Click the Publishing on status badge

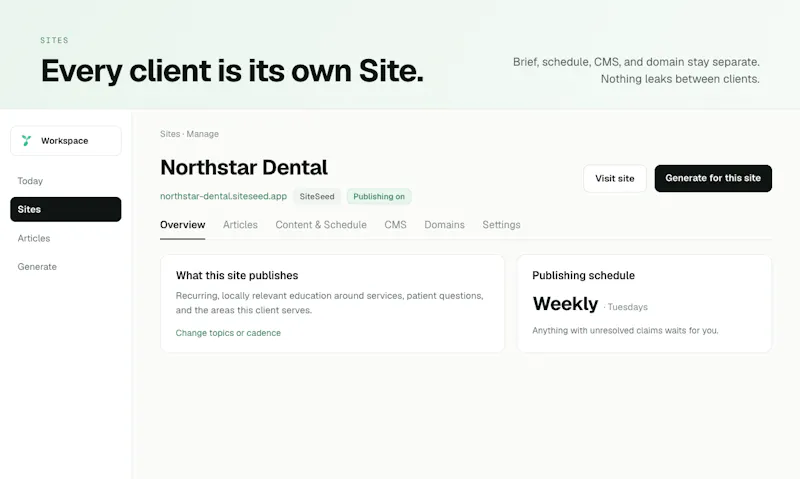[x=379, y=196]
